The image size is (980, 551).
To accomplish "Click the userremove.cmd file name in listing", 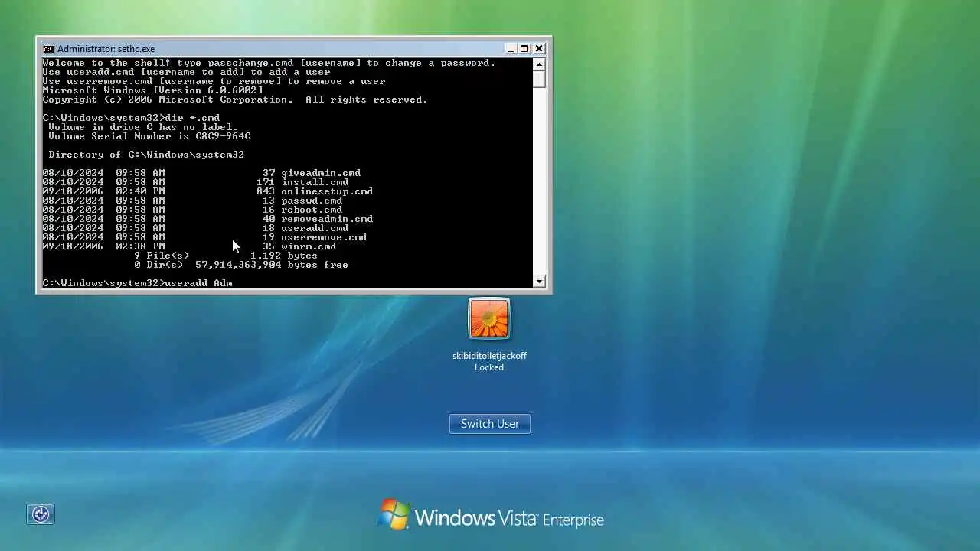I will coord(324,237).
